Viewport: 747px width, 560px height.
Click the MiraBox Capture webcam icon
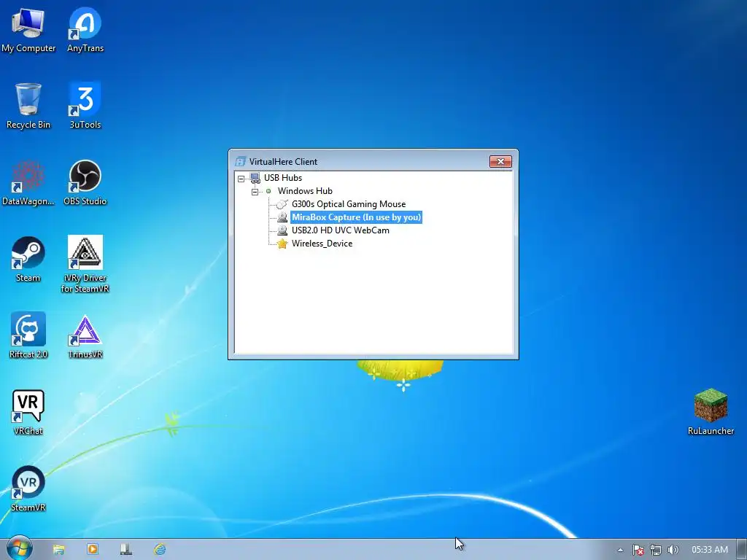(282, 217)
